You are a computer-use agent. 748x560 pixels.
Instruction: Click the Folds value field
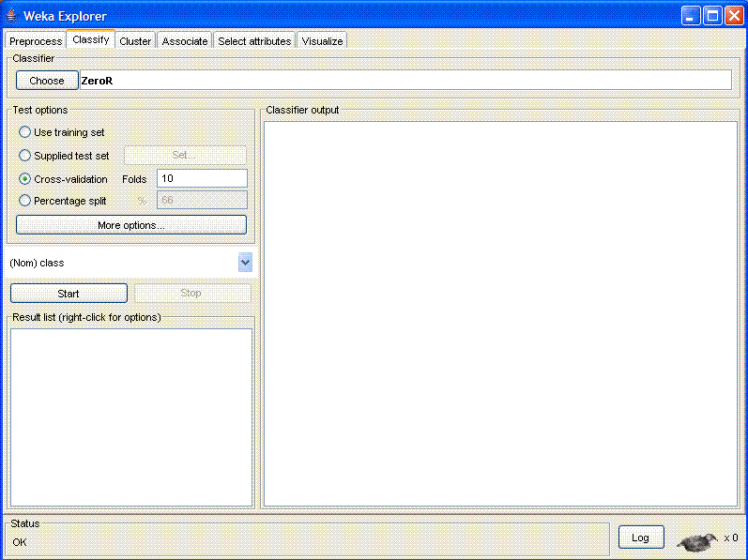click(203, 178)
